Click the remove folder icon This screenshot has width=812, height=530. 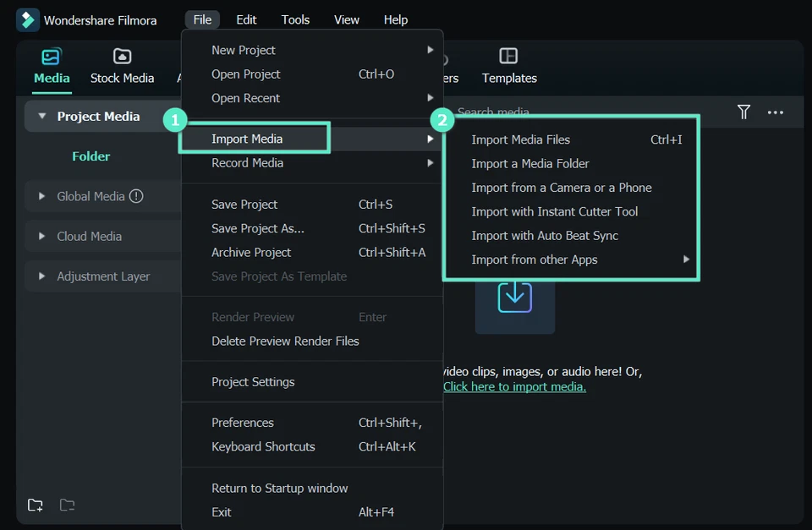[67, 505]
